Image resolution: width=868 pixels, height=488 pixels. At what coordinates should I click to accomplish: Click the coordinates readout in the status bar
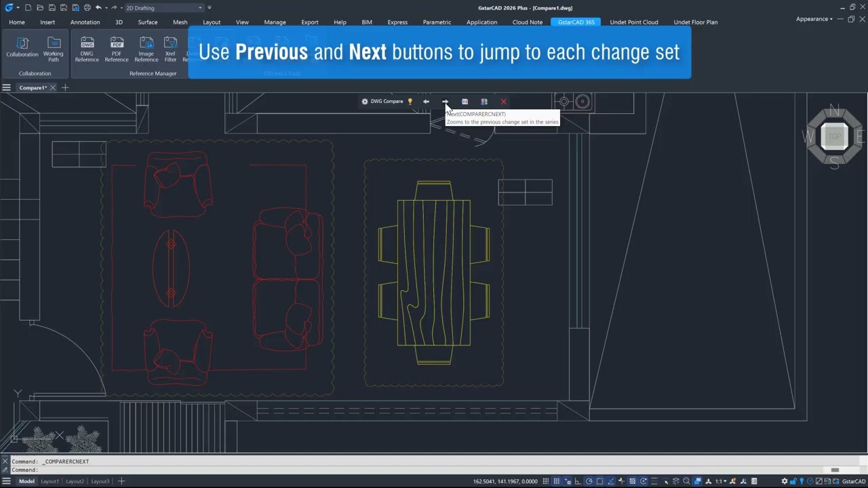pos(505,481)
